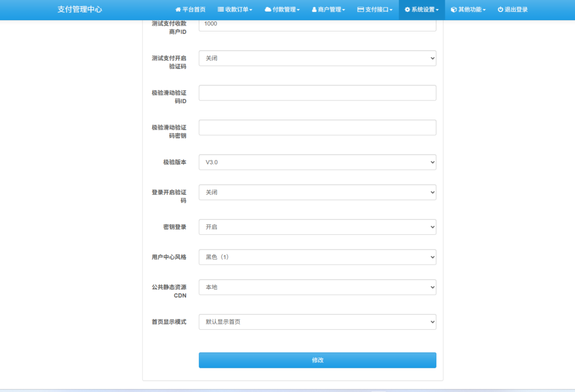The height and width of the screenshot is (392, 575).
Task: Click the 支付管理中心 brand link
Action: click(80, 10)
